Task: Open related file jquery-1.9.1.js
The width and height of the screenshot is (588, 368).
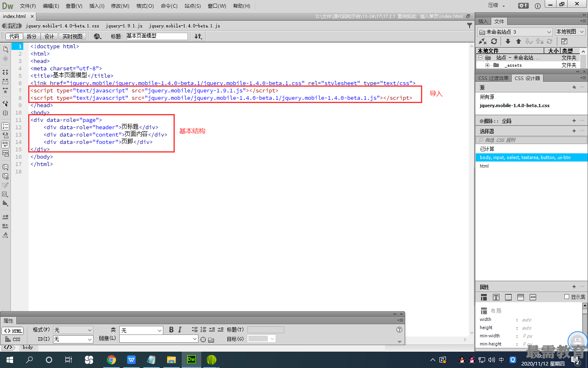Action: pyautogui.click(x=124, y=26)
